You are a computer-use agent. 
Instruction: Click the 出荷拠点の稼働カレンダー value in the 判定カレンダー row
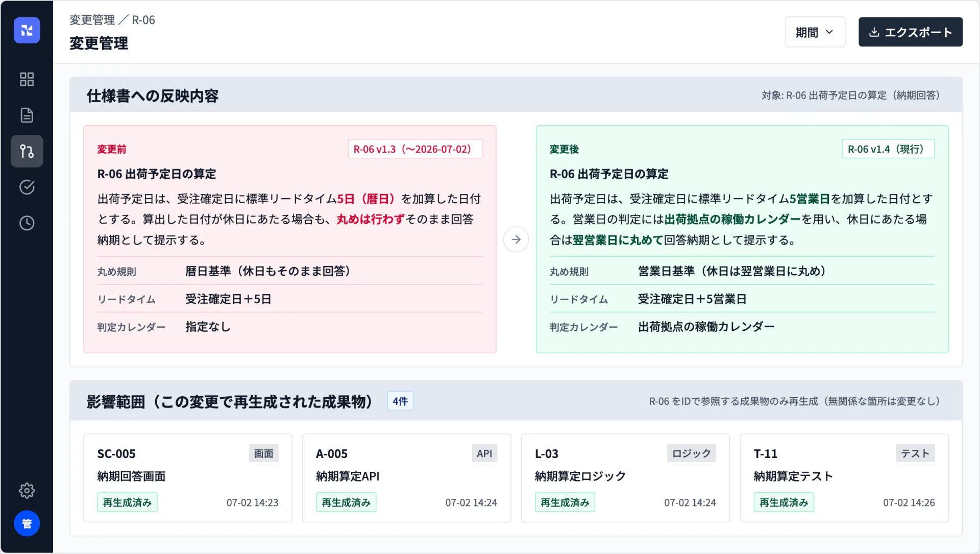click(x=706, y=327)
